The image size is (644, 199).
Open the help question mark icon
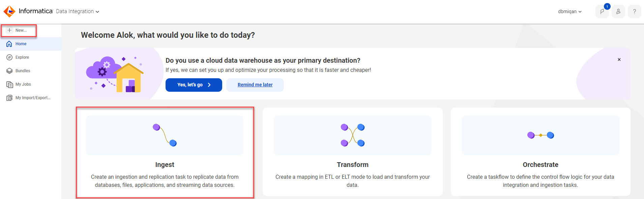click(x=635, y=11)
